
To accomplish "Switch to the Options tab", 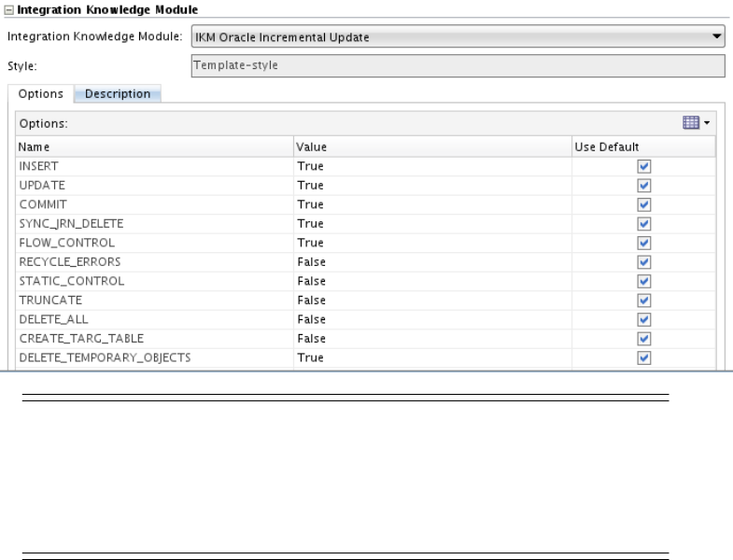I will (41, 94).
